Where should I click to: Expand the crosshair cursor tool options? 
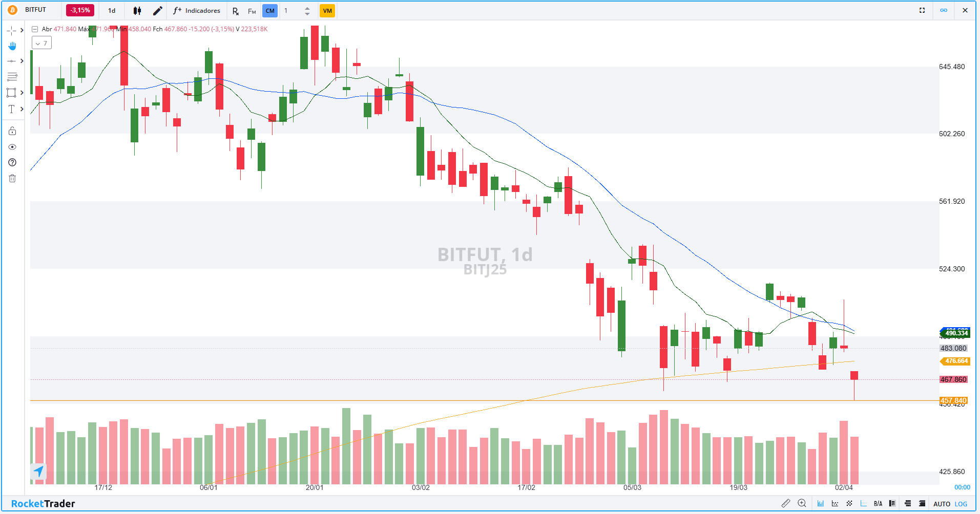point(22,30)
